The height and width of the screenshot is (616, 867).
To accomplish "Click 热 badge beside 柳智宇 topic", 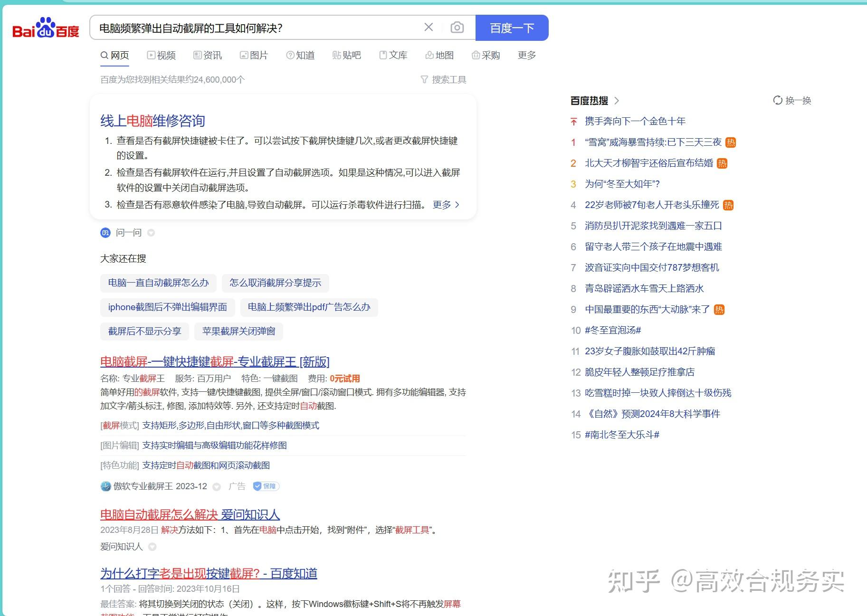I will (722, 163).
